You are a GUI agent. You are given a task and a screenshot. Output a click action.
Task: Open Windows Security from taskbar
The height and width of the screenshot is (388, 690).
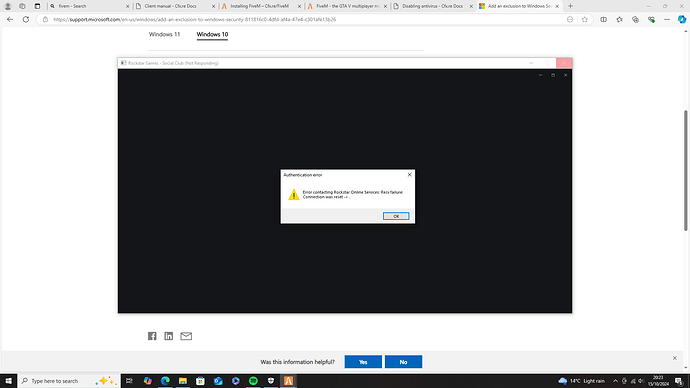pyautogui.click(x=271, y=381)
